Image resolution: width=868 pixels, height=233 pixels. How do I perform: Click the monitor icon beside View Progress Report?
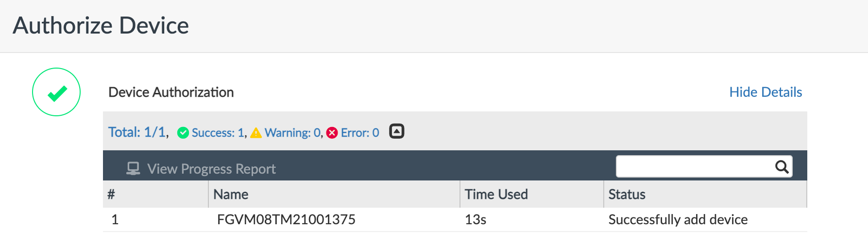click(x=133, y=168)
